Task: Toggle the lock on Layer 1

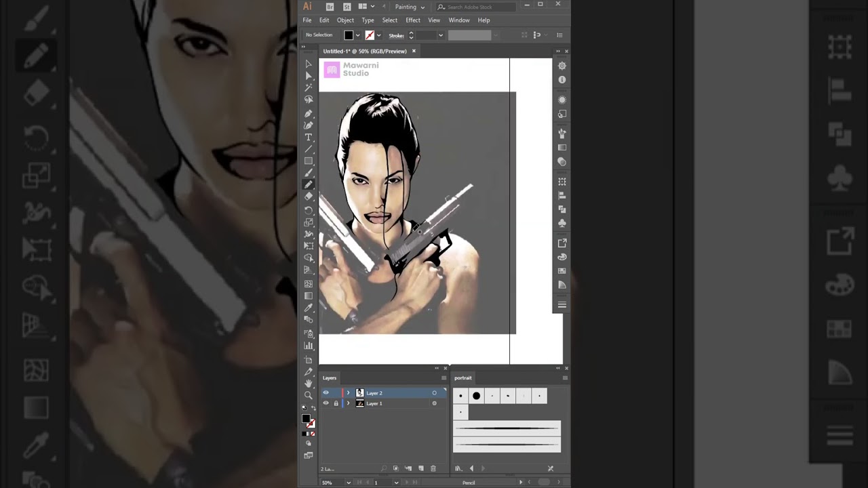Action: [x=336, y=403]
